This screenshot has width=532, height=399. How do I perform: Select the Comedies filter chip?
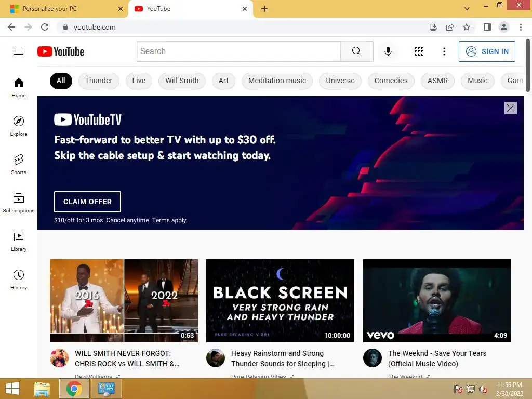coord(391,81)
